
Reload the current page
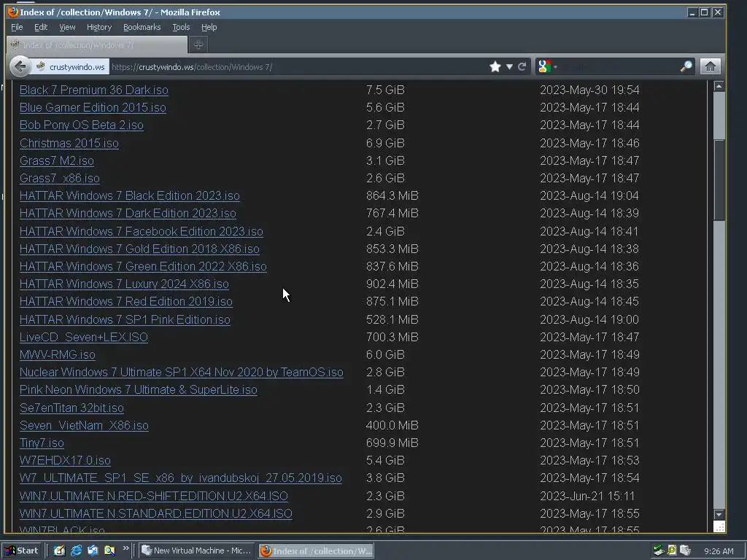point(522,66)
